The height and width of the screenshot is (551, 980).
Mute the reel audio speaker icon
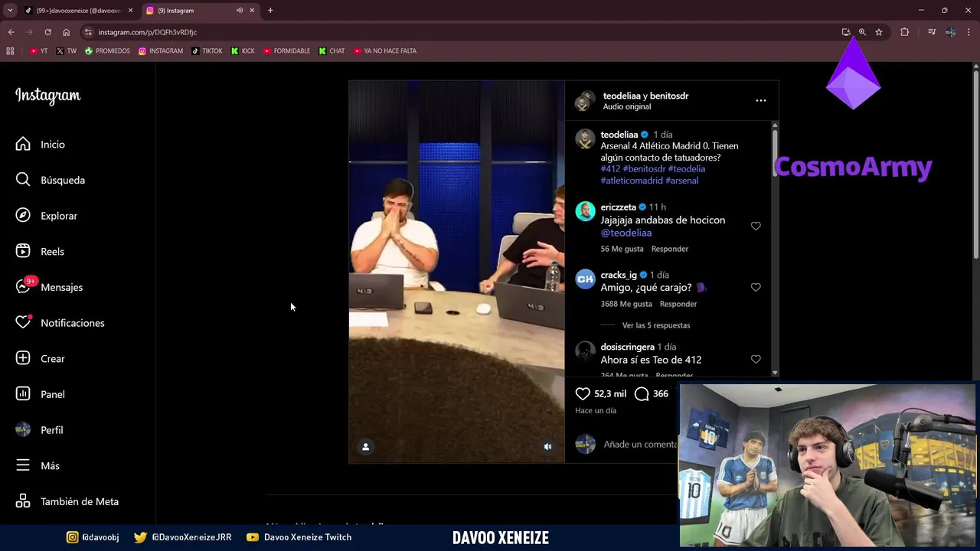(x=547, y=447)
